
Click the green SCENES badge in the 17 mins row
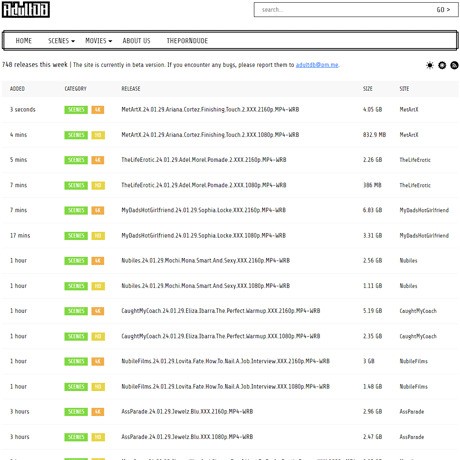click(x=76, y=236)
